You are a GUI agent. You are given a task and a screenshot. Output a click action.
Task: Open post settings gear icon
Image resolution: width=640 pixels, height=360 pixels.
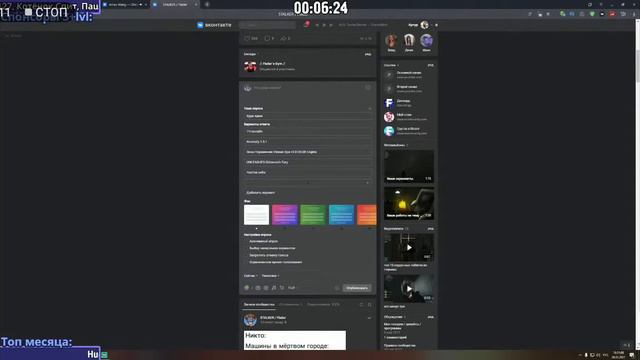(x=337, y=288)
